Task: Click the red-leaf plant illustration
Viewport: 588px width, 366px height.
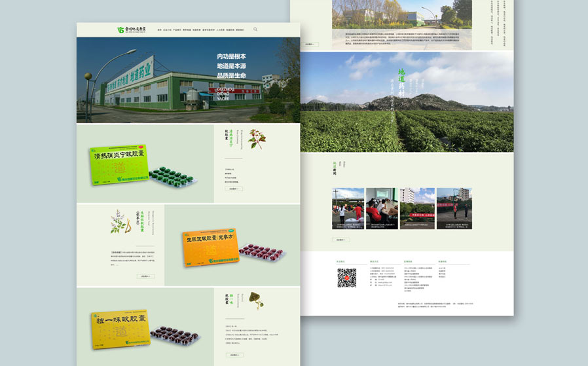Action: point(257,139)
